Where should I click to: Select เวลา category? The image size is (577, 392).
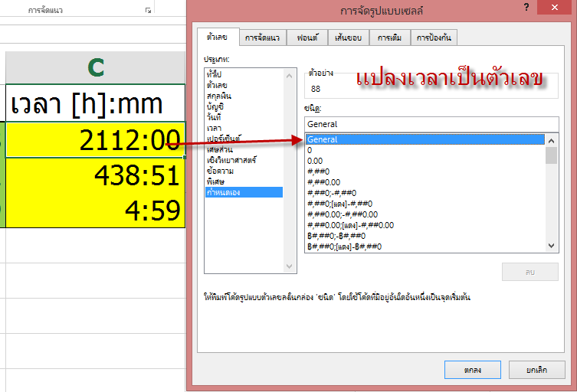(244, 128)
